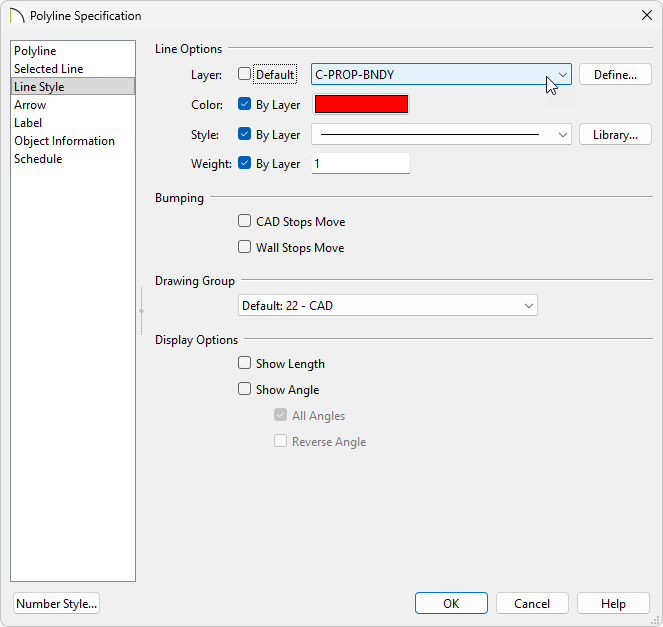Toggle Weight By Layer checkbox
The height and width of the screenshot is (627, 663).
245,164
